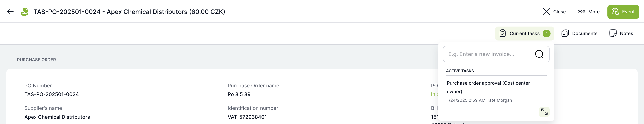This screenshot has width=644, height=124.
Task: Expand the tasks panel with arrows icon
Action: (544, 112)
